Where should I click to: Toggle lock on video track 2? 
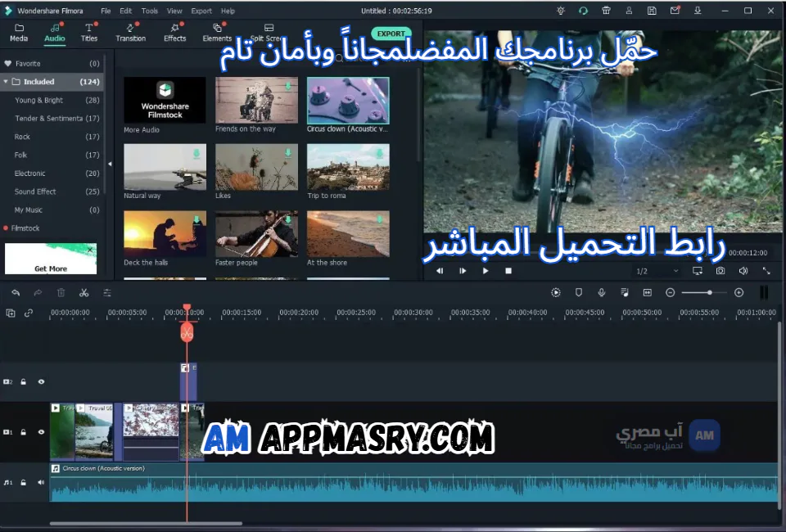point(23,381)
